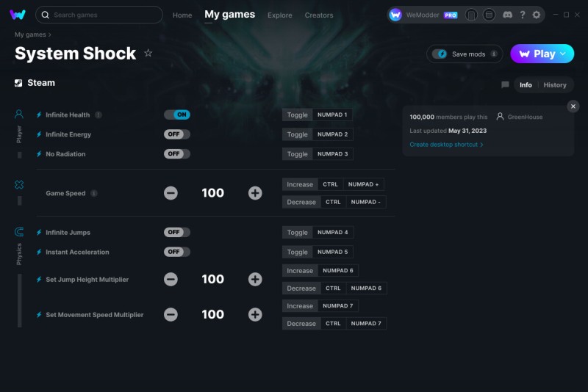Close the info panel with X
Viewport: 588px width, 392px height.
tap(573, 106)
